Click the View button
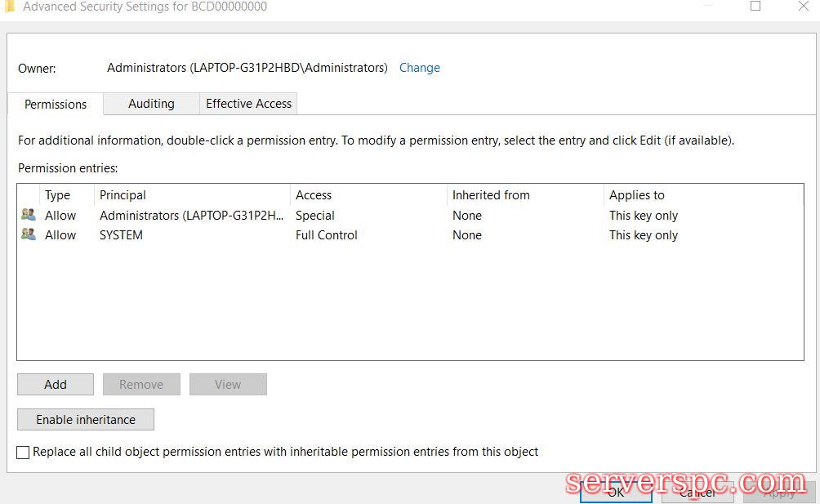 [x=228, y=385]
